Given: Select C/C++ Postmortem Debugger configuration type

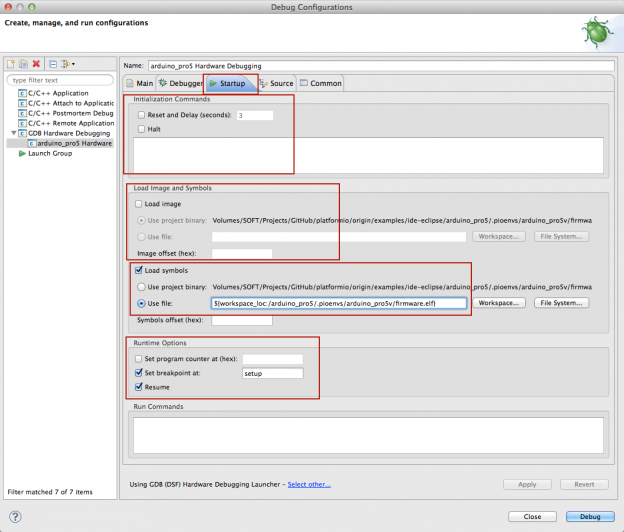Looking at the screenshot, I should (68, 113).
